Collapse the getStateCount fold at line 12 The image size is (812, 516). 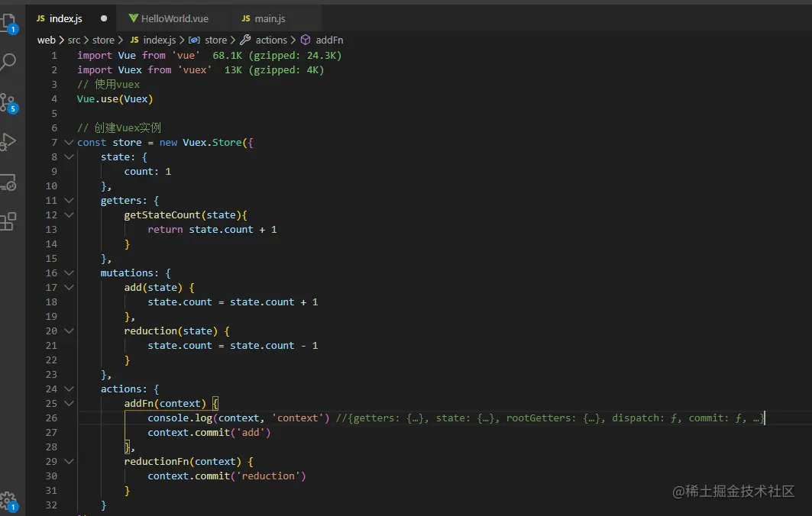click(x=68, y=214)
